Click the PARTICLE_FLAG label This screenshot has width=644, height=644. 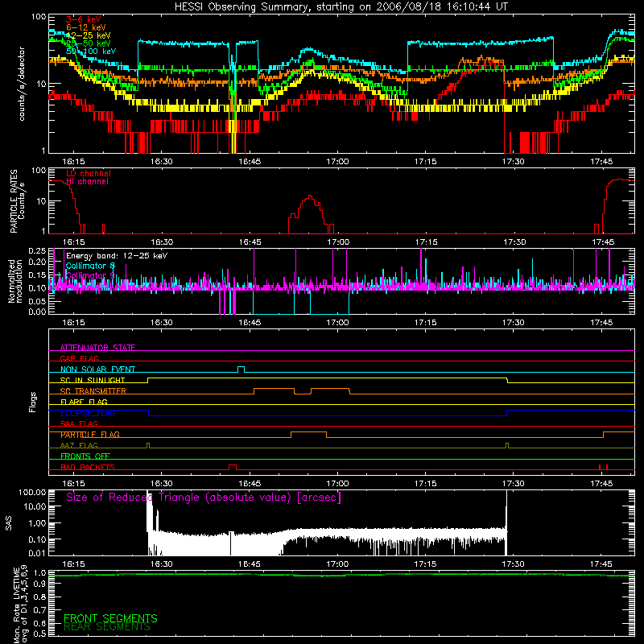pos(90,434)
